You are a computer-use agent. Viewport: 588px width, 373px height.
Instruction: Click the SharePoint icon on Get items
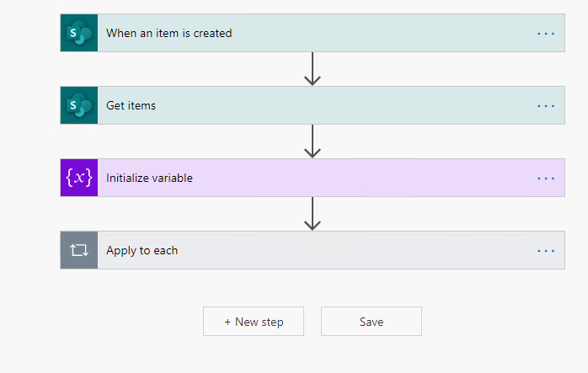coord(79,106)
